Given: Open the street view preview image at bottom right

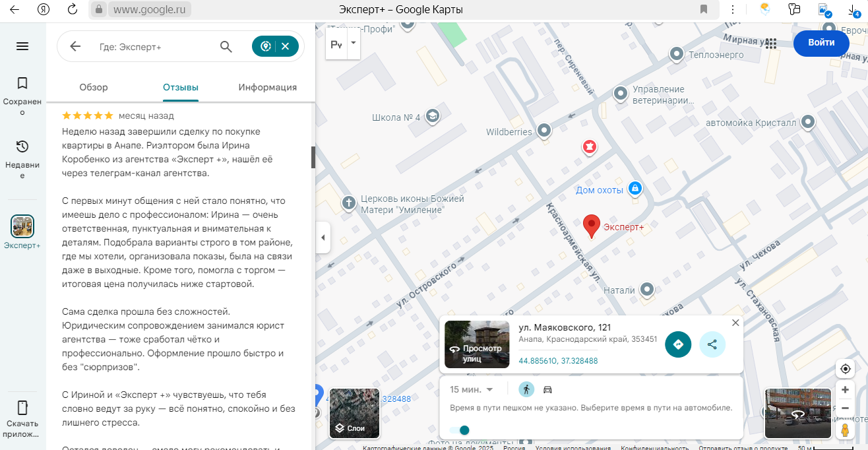Looking at the screenshot, I should [x=798, y=414].
